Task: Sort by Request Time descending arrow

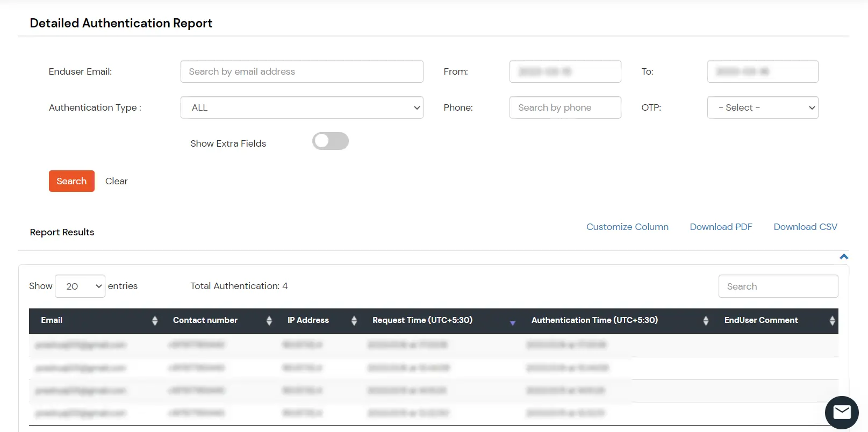Action: click(513, 323)
